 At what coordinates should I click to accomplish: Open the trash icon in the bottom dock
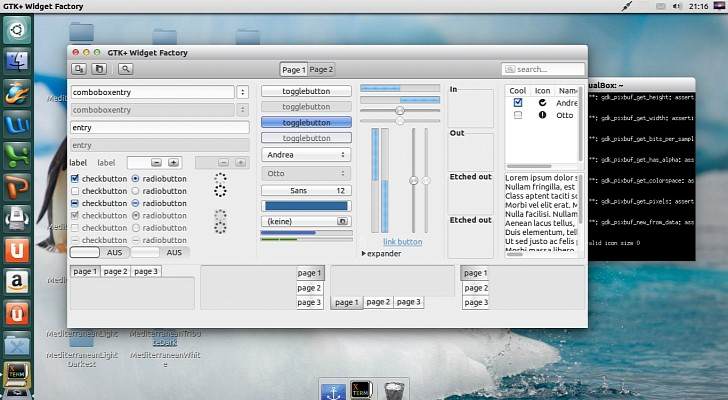click(x=395, y=389)
